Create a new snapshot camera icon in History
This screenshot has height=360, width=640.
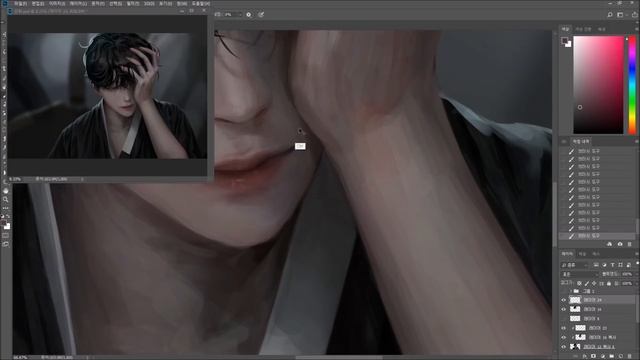pos(620,244)
